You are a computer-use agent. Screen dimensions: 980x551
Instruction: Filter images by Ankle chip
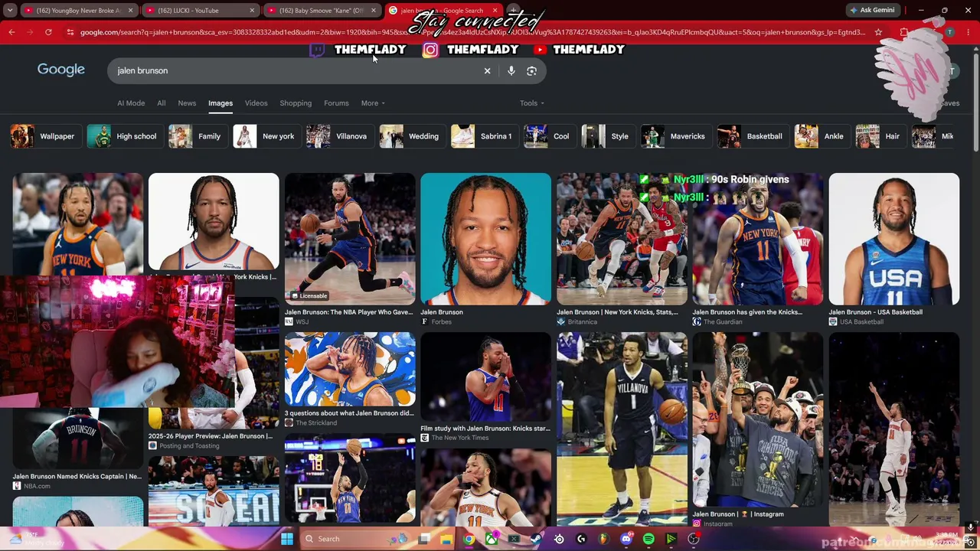[821, 136]
